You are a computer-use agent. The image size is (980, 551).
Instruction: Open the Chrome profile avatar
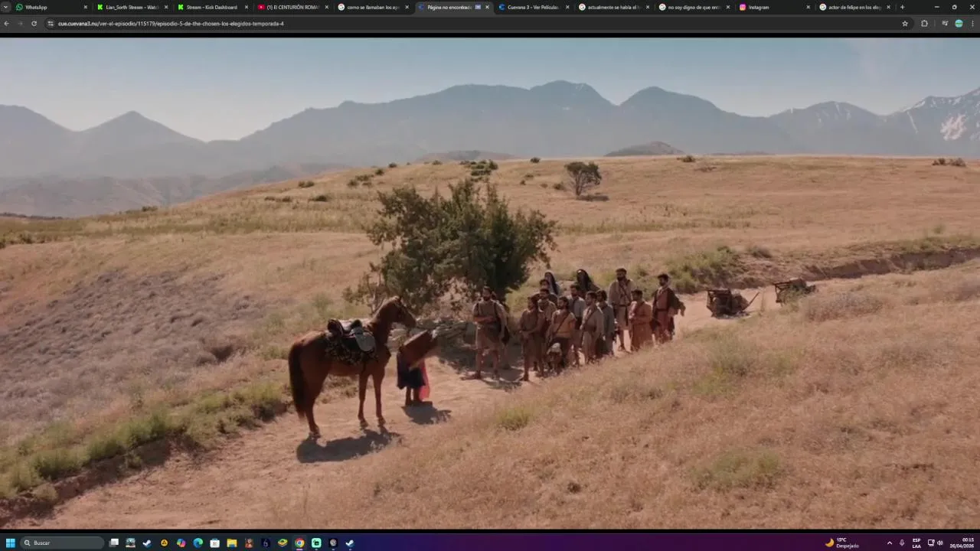tap(959, 24)
